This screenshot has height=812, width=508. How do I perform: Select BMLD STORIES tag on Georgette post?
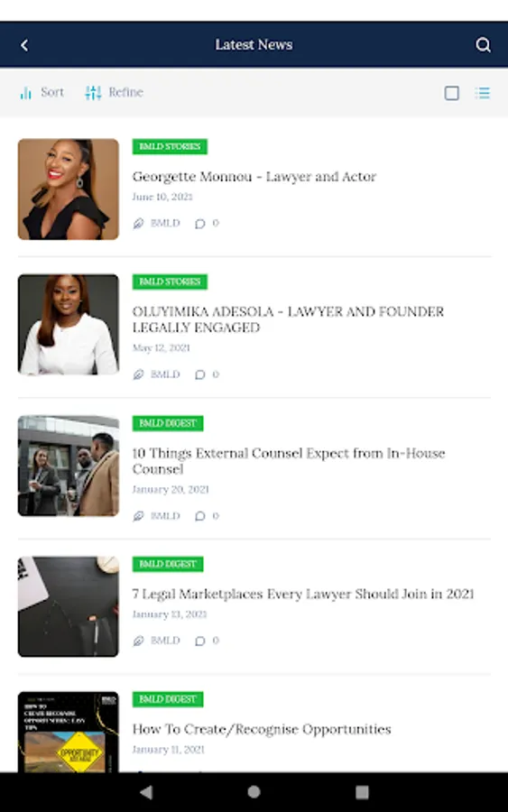point(170,146)
